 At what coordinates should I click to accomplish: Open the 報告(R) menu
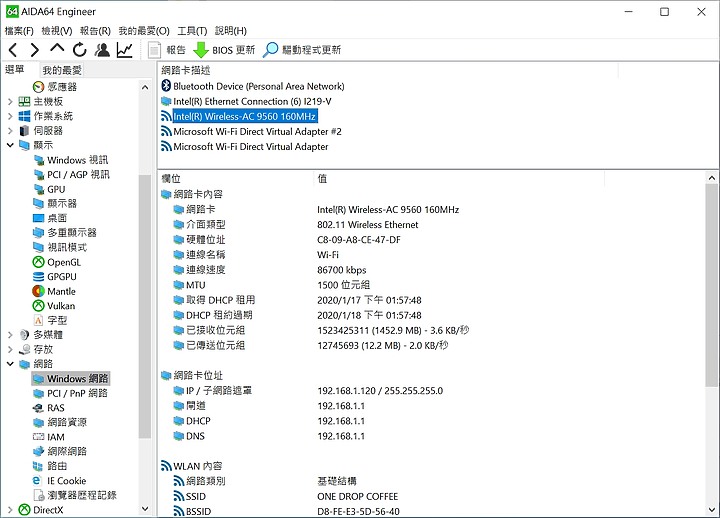tap(95, 31)
